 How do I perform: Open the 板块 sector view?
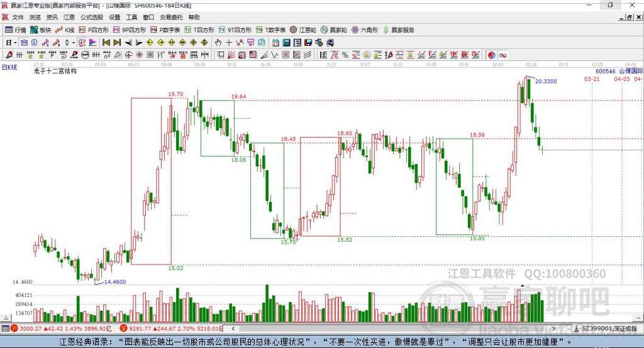40,30
